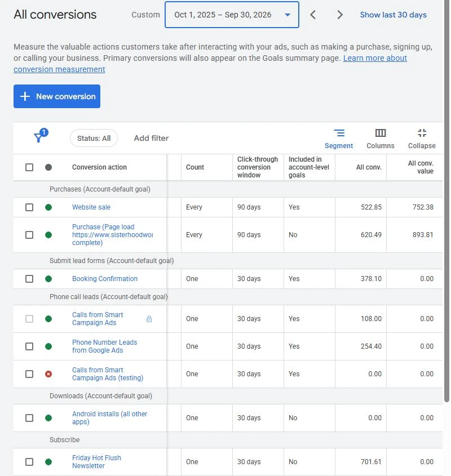Screen dimensions: 451x476
Task: Sort by the Conversion action column header
Action: [x=99, y=167]
